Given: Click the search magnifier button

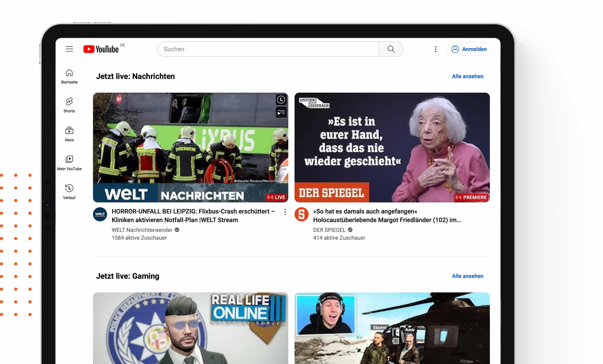Looking at the screenshot, I should point(391,49).
